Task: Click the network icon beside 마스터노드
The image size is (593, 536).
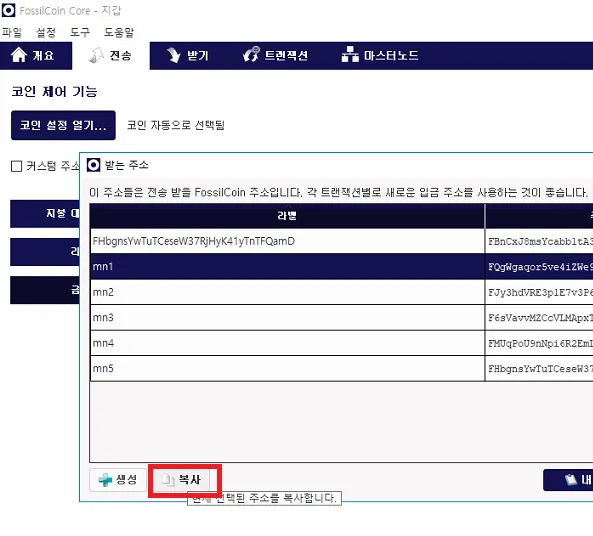Action: pos(350,55)
